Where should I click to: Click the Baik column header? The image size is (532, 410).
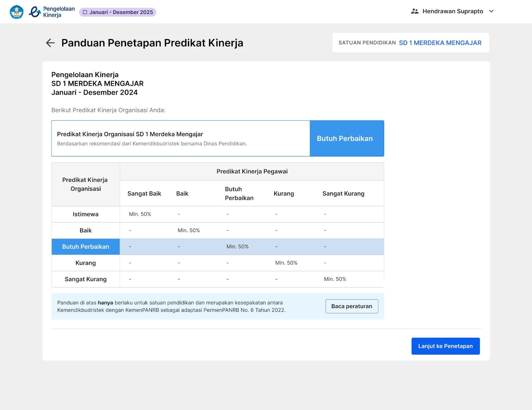pyautogui.click(x=182, y=194)
